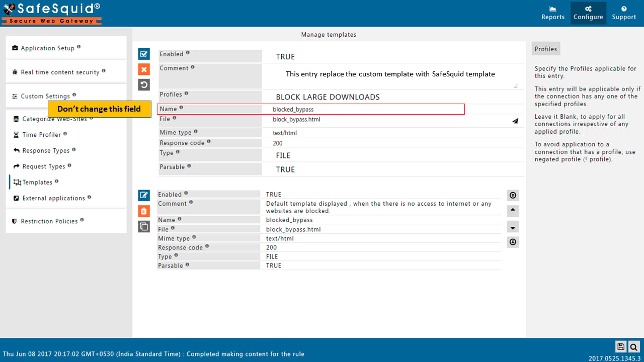Screen dimensions: 644x362
Task: Cancel editing with orange X icon
Action: [x=144, y=69]
